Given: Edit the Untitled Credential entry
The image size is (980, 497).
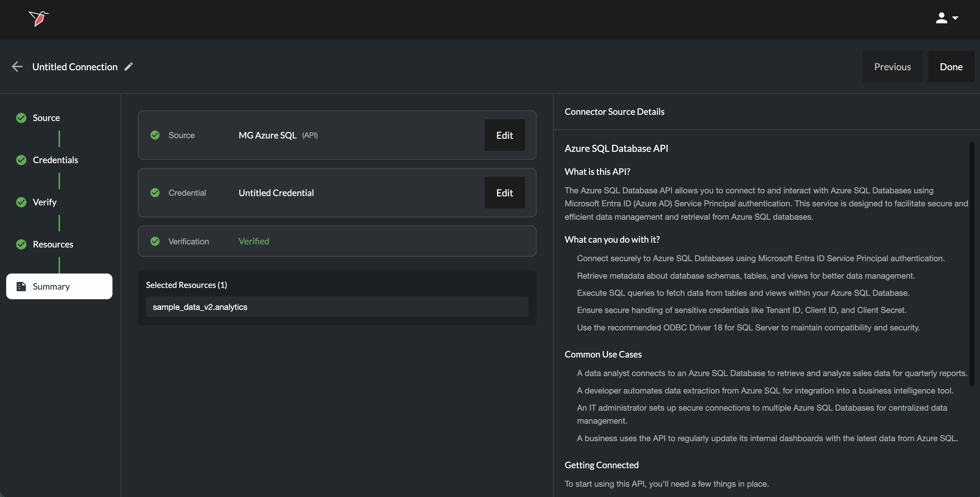Looking at the screenshot, I should click(504, 193).
